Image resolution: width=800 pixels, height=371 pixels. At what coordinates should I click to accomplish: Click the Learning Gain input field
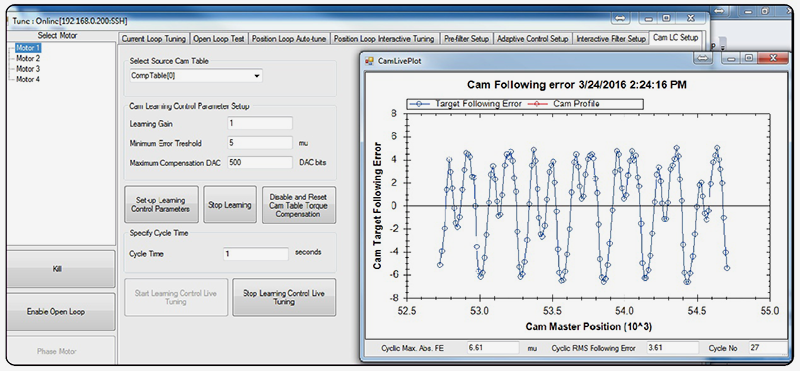[260, 123]
